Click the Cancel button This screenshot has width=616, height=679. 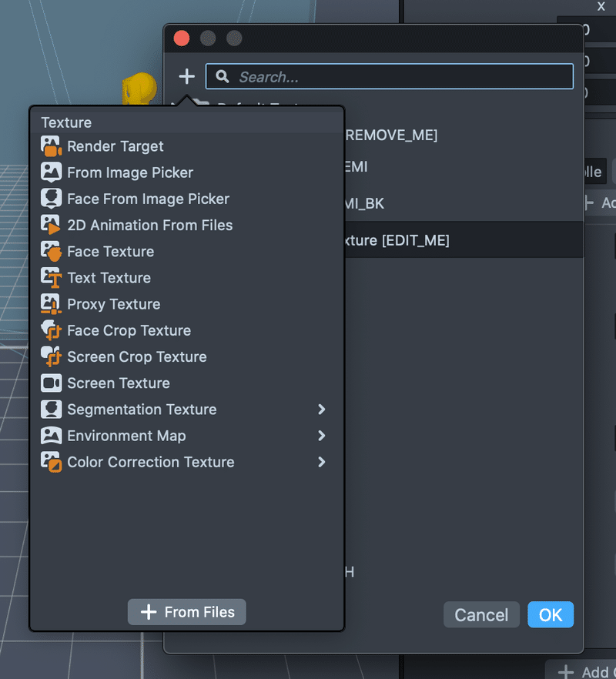click(x=481, y=614)
